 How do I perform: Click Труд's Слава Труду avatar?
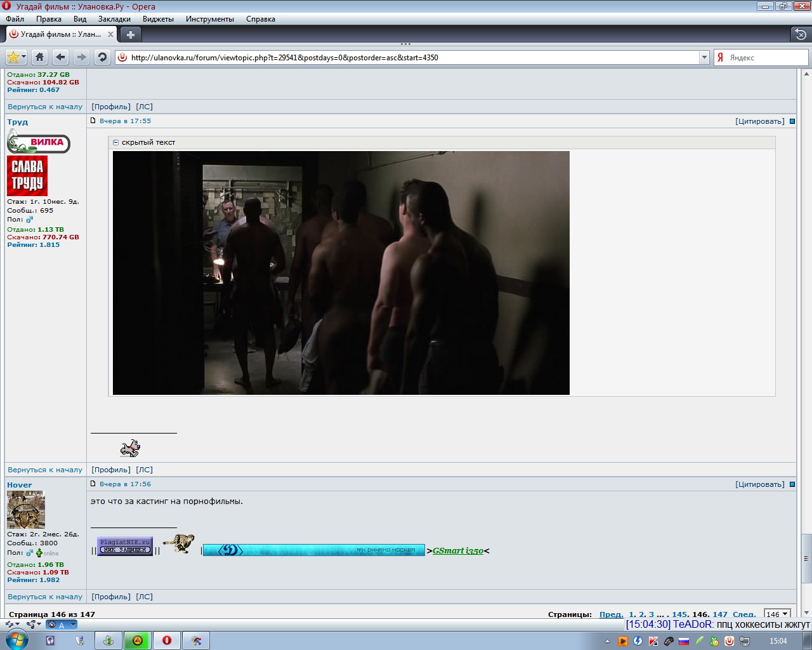pos(27,176)
